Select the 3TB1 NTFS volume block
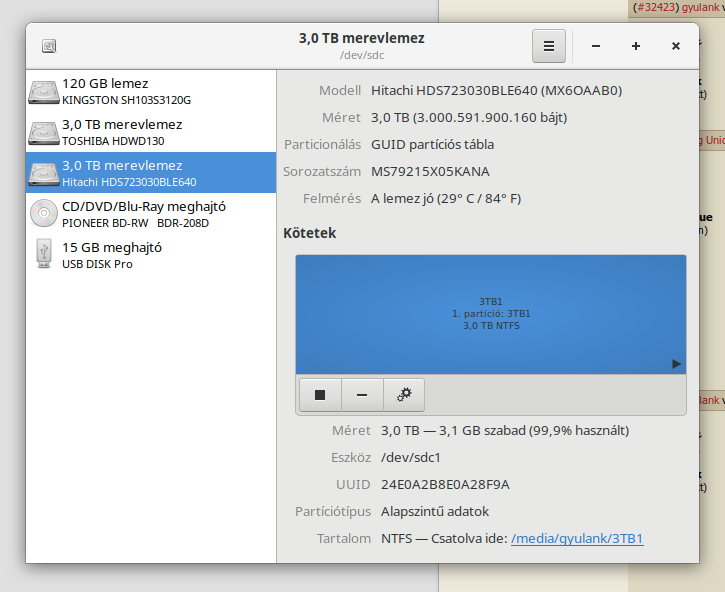 tap(491, 314)
